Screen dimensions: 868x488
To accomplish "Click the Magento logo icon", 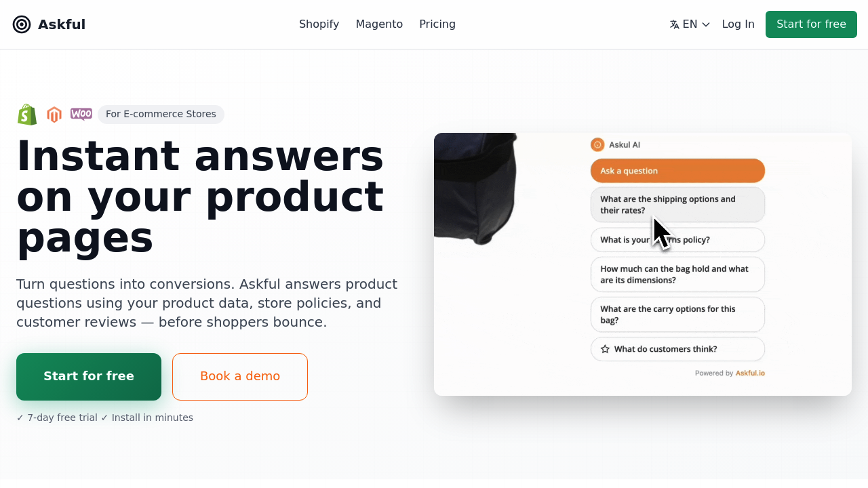I will (x=54, y=115).
